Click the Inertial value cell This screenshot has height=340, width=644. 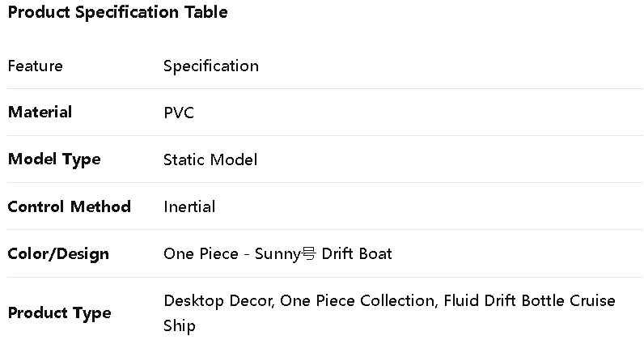point(189,206)
